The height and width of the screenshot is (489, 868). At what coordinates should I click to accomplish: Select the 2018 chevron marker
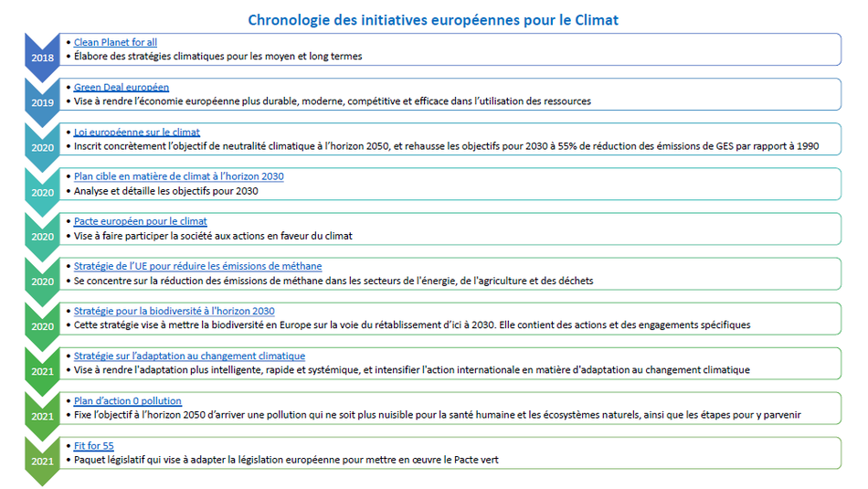(42, 58)
